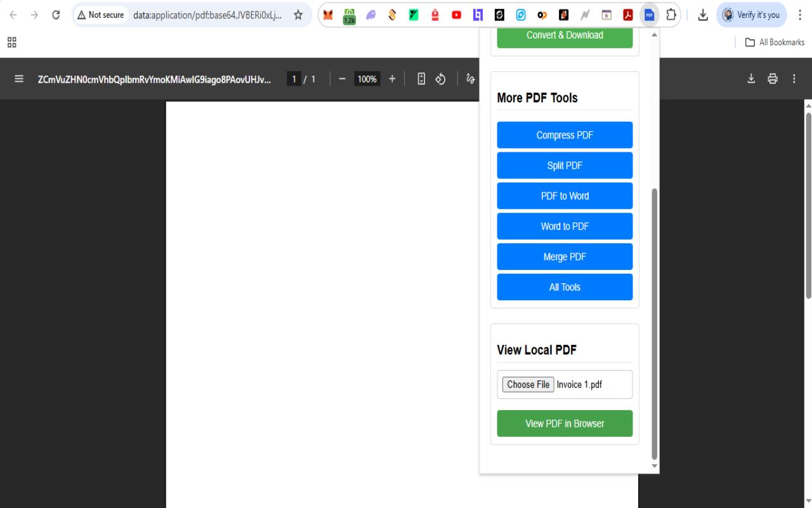Click the Convert & Download button
The width and height of the screenshot is (812, 508).
[x=565, y=36]
